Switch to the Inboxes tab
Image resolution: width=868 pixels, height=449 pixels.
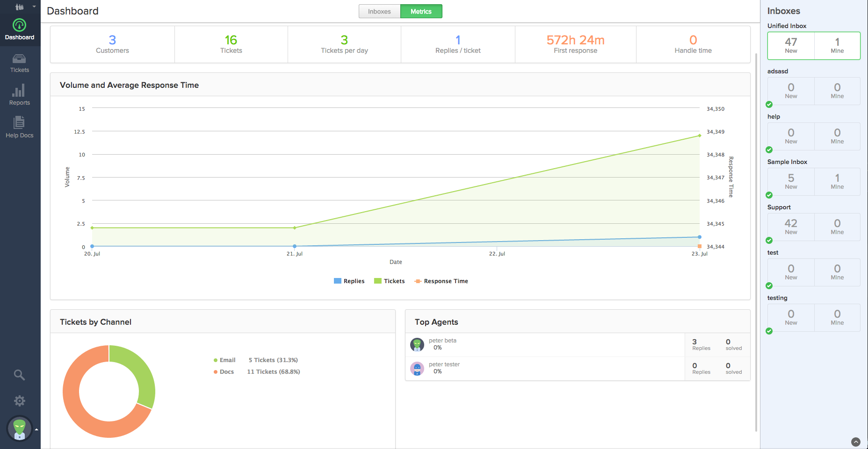click(379, 11)
